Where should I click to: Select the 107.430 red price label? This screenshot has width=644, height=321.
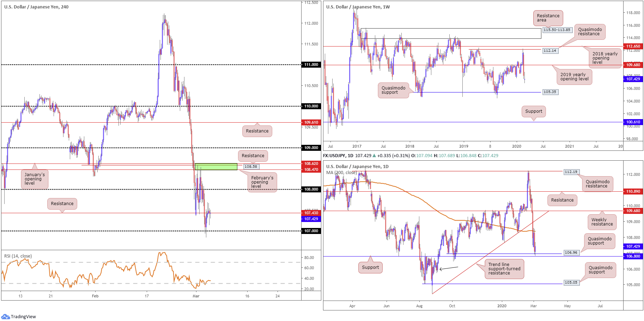tap(311, 213)
